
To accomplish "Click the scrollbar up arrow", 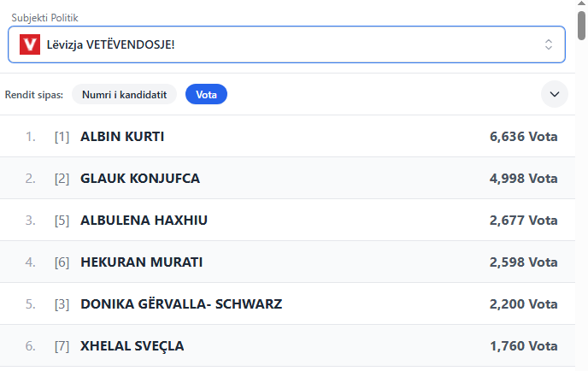I will click(582, 3).
